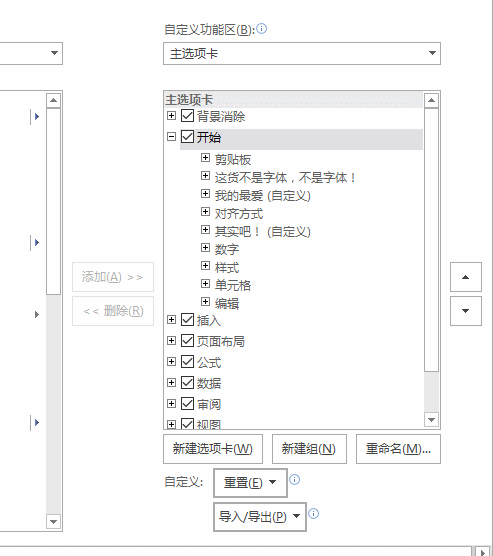Click bottom horizontal scrollbar right arrow
The width and height of the screenshot is (493, 556).
483,552
